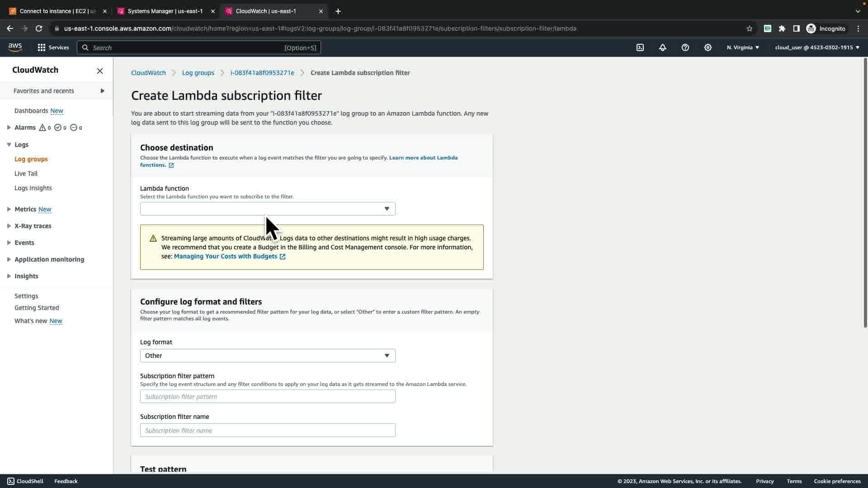868x488 pixels.
Task: Click the Log groups breadcrumb link
Action: click(x=198, y=73)
